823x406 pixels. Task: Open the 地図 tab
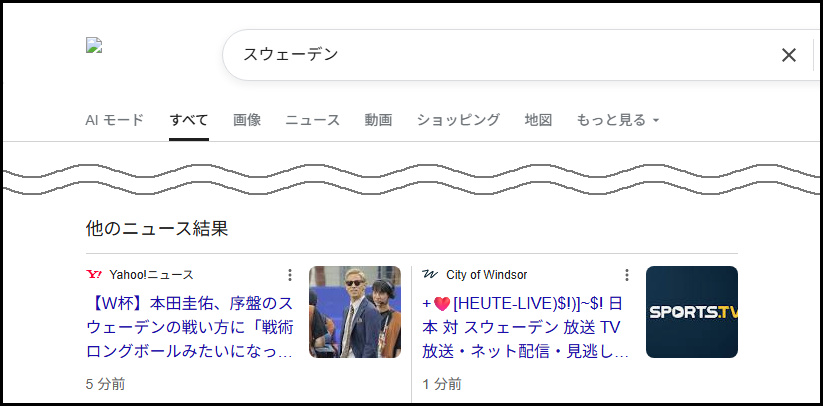538,120
